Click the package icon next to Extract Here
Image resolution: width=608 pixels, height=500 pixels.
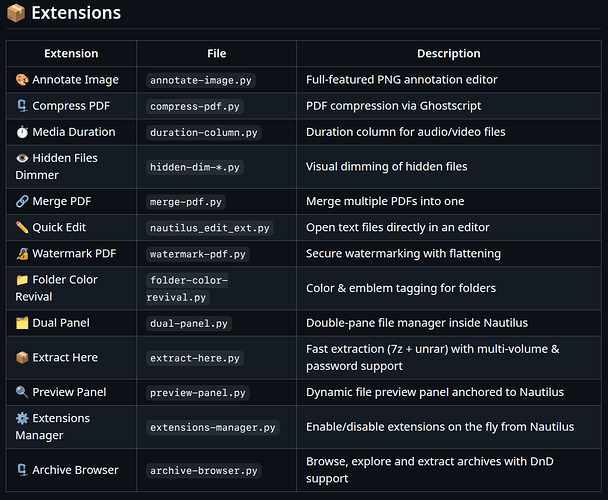click(x=22, y=358)
